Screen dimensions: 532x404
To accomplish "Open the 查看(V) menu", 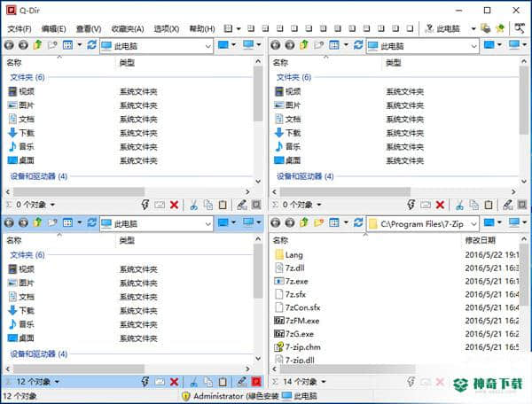I will pyautogui.click(x=89, y=29).
